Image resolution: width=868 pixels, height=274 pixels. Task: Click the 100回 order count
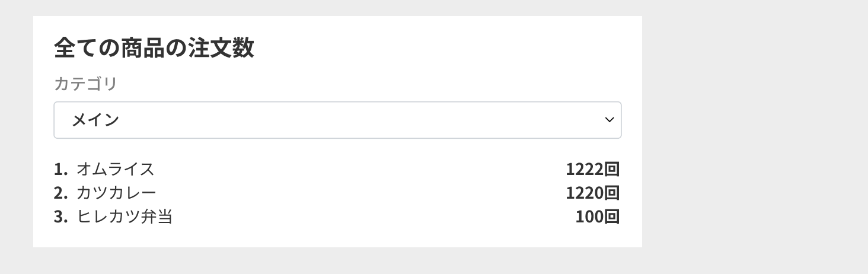[x=597, y=217]
